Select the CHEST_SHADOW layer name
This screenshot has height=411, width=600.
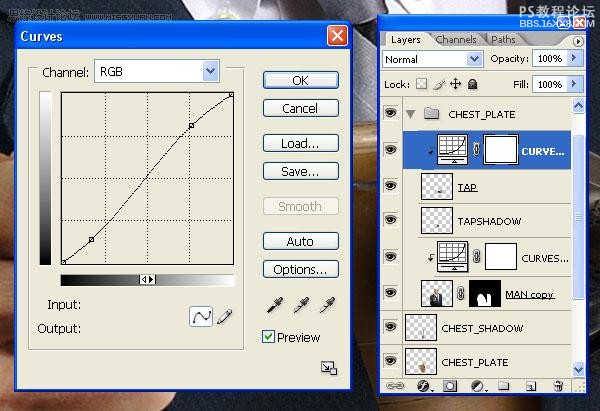pyautogui.click(x=482, y=328)
